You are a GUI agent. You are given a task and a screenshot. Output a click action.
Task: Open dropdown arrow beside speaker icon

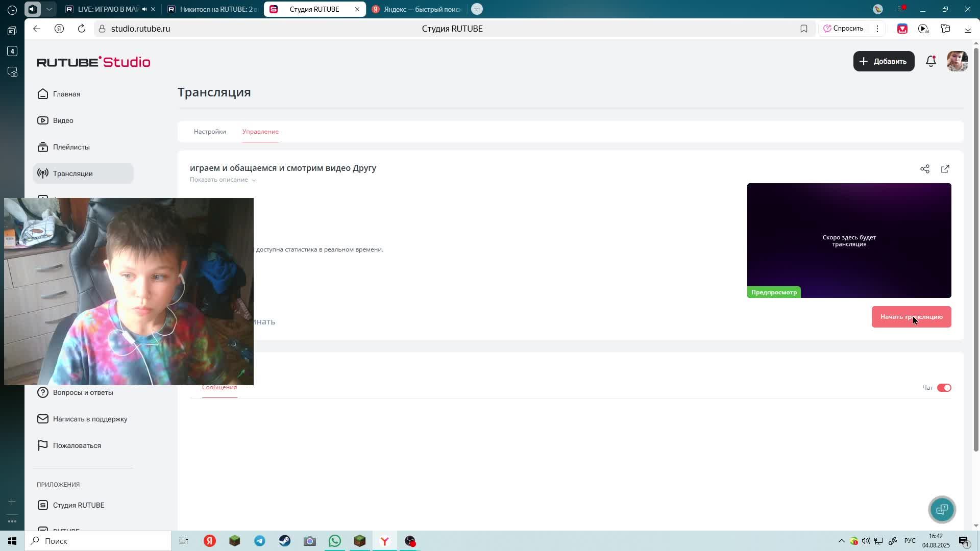(49, 9)
